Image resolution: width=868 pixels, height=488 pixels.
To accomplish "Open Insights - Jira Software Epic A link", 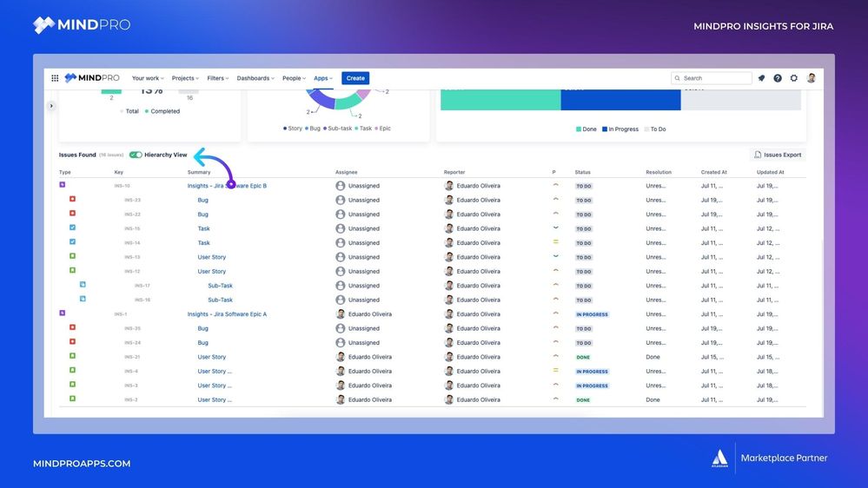I will (x=227, y=314).
